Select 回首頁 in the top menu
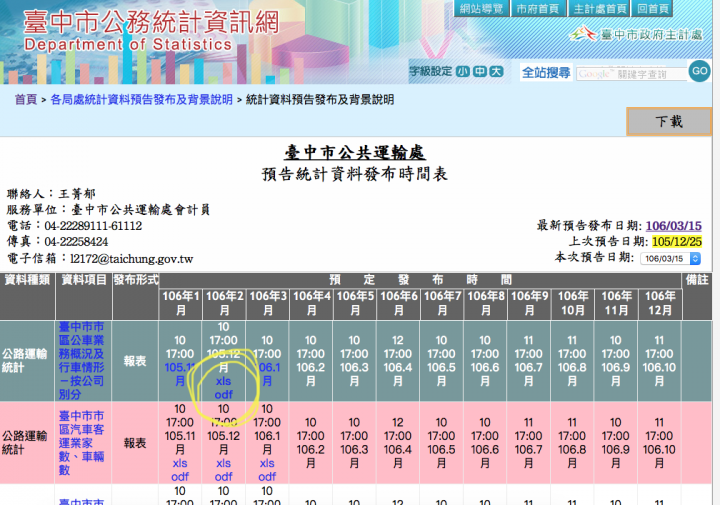The width and height of the screenshot is (720, 505). tap(654, 9)
